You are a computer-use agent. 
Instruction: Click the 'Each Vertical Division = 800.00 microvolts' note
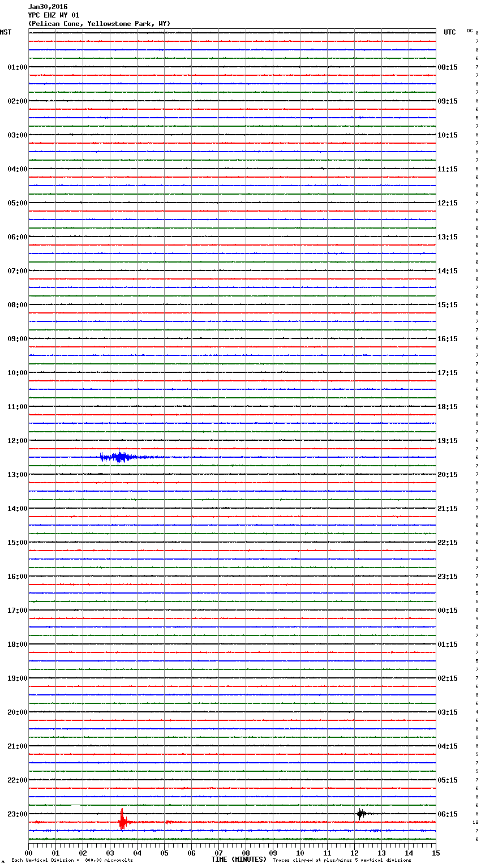(x=72, y=860)
